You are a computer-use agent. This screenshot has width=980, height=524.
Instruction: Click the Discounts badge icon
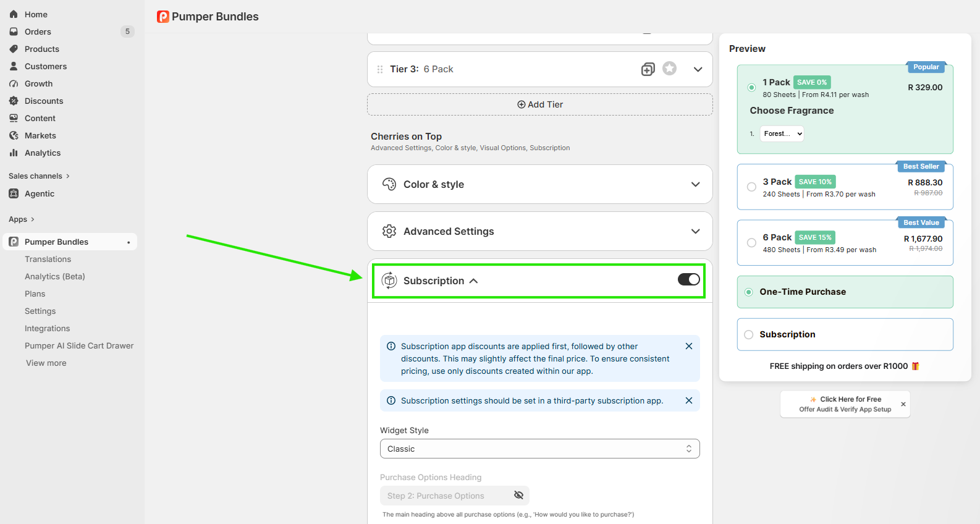point(14,101)
